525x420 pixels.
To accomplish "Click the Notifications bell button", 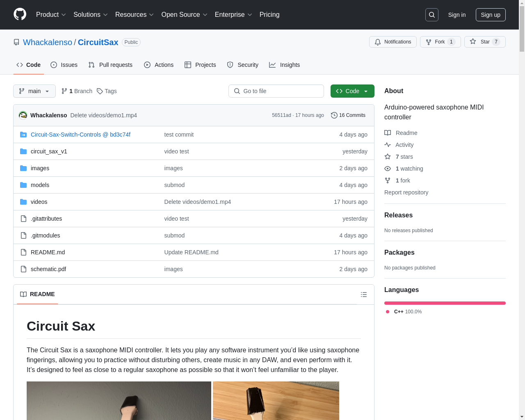I will 393,42.
